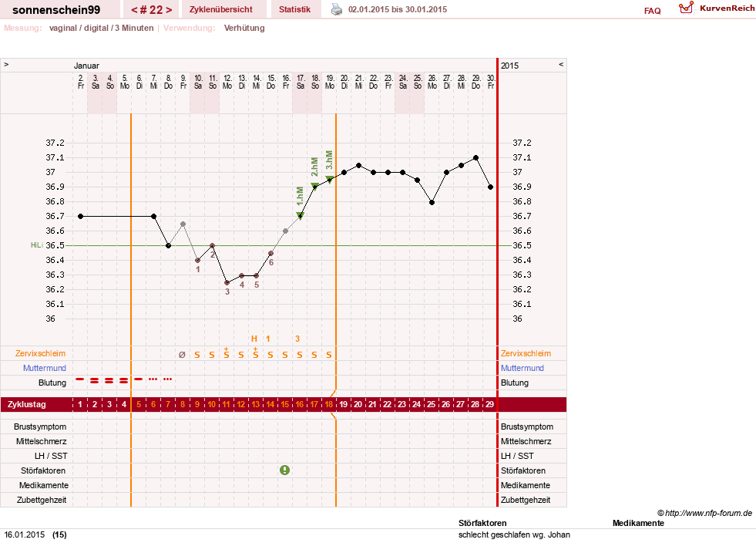Click the dotted spotting mark on day 7
Image resolution: width=756 pixels, height=553 pixels.
(168, 379)
